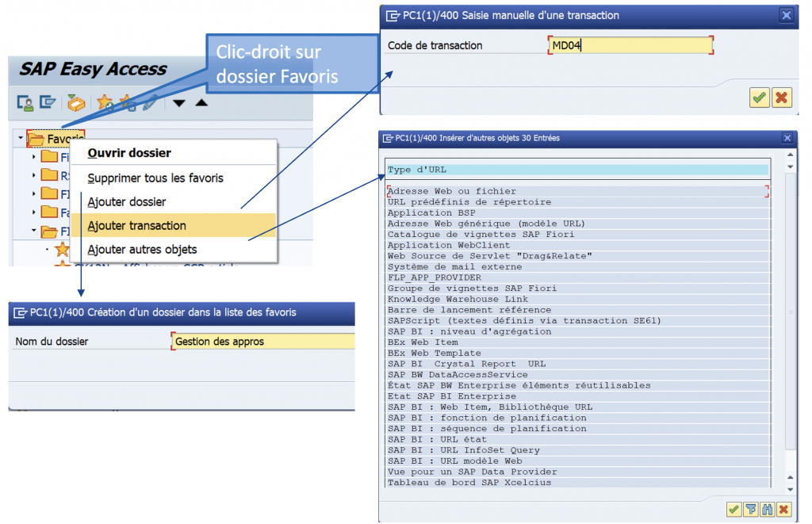Click the SAP menu toolbar icon
The width and height of the screenshot is (812, 524).
[x=48, y=102]
